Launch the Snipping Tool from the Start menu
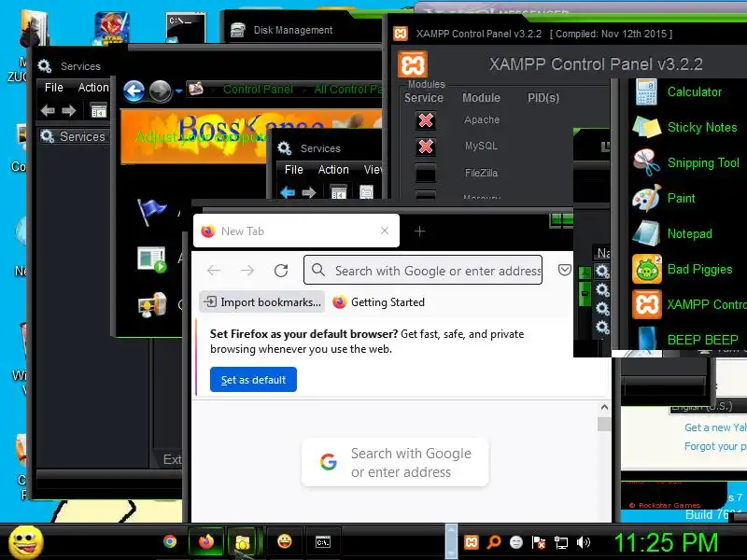 [687, 162]
